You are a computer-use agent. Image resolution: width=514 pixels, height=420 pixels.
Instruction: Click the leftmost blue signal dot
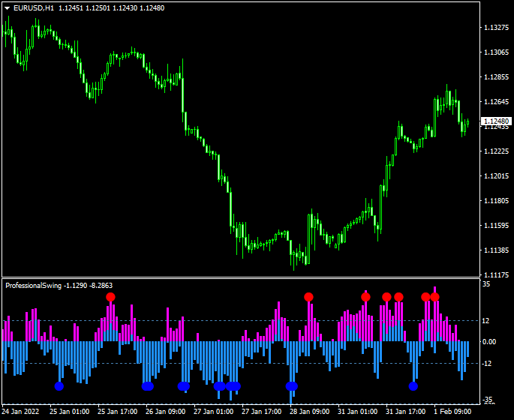coord(59,386)
